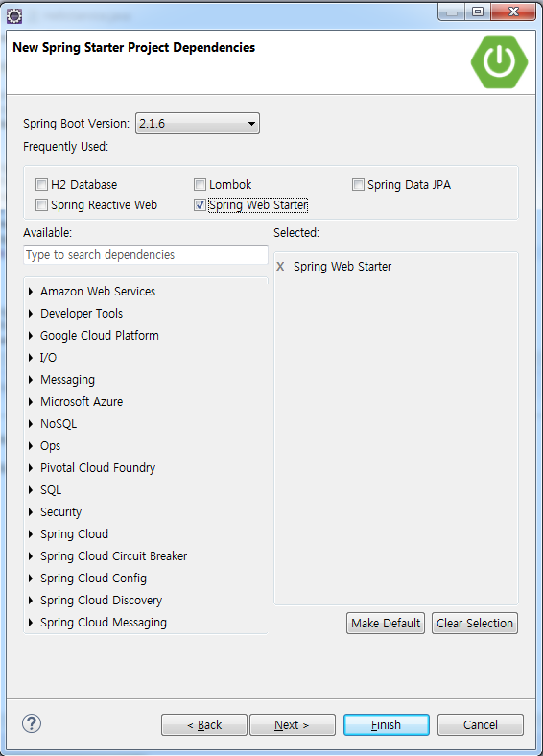The height and width of the screenshot is (756, 543).
Task: Expand the Spring Cloud category arrow
Action: (31, 533)
